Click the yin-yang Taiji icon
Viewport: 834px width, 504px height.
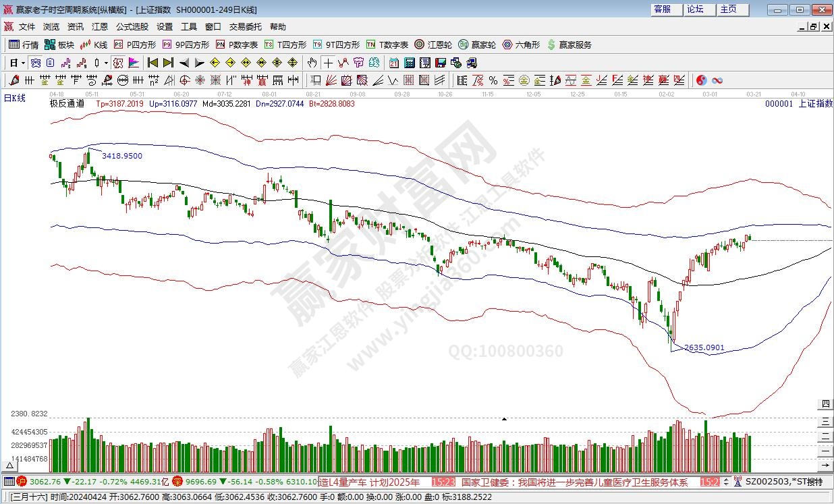(x=701, y=80)
